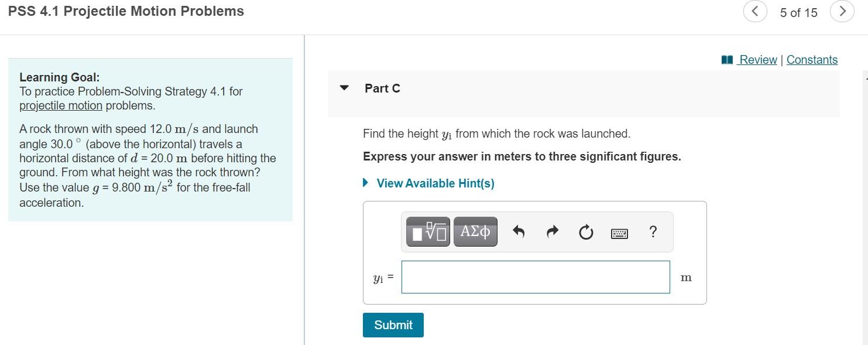The width and height of the screenshot is (868, 345).
Task: Open keyboard shortcuts for the equation editor
Action: pos(619,232)
